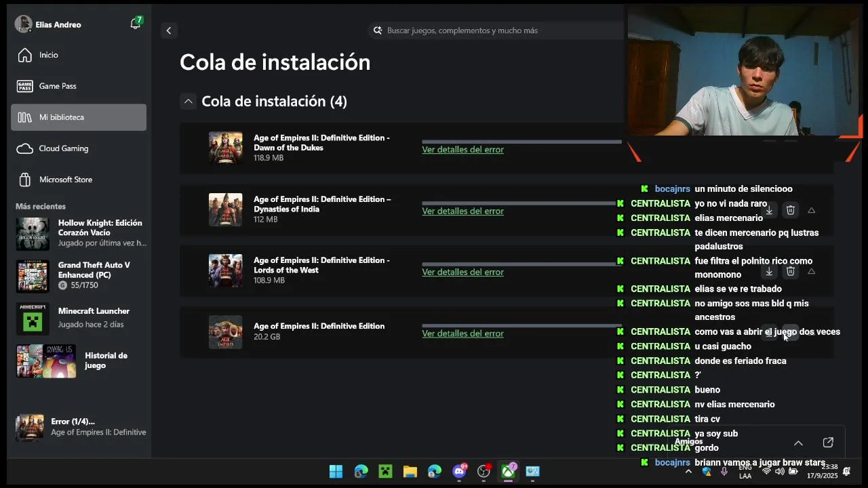This screenshot has width=868, height=488.
Task: Open File Explorer from the taskbar
Action: pyautogui.click(x=410, y=471)
